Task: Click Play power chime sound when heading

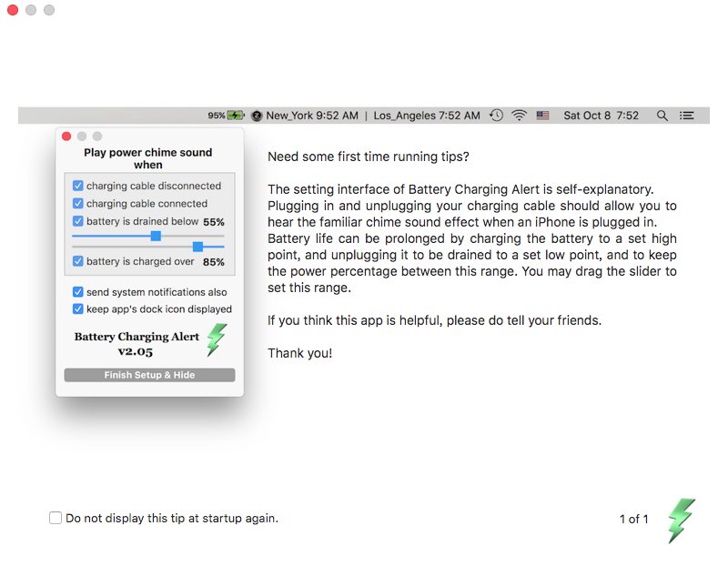Action: tap(148, 158)
